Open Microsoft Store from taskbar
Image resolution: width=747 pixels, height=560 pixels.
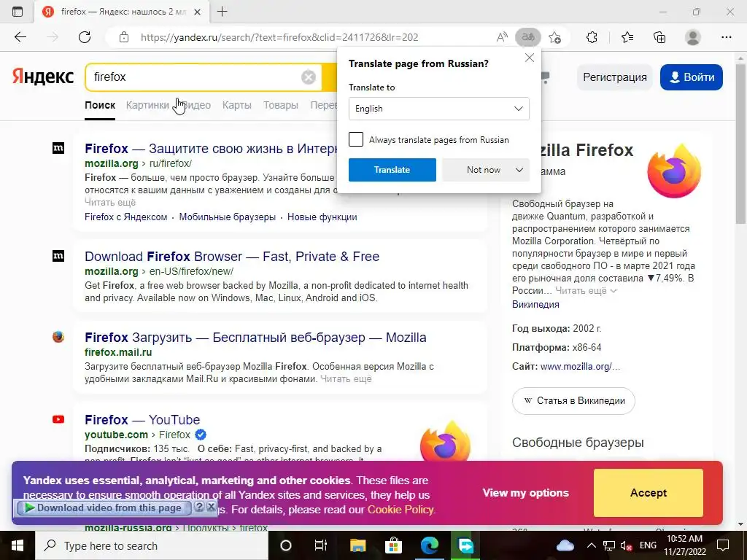pos(393,545)
